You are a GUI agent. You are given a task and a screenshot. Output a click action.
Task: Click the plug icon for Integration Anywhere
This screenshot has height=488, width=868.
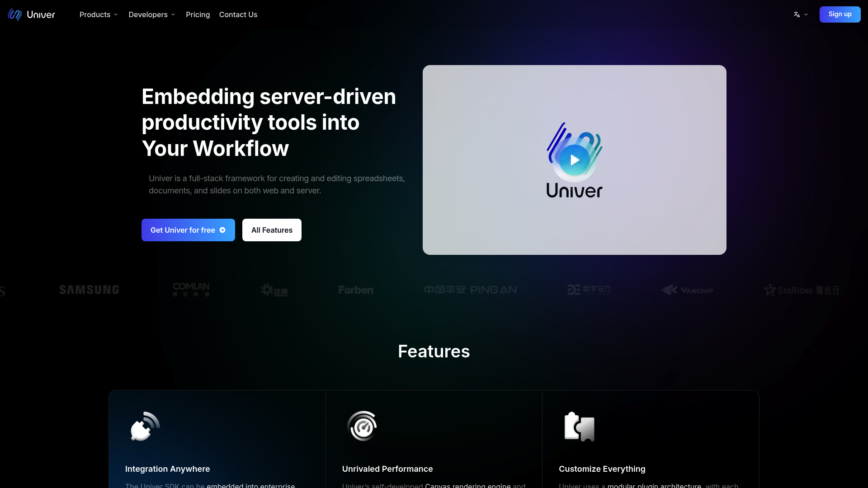pyautogui.click(x=145, y=426)
